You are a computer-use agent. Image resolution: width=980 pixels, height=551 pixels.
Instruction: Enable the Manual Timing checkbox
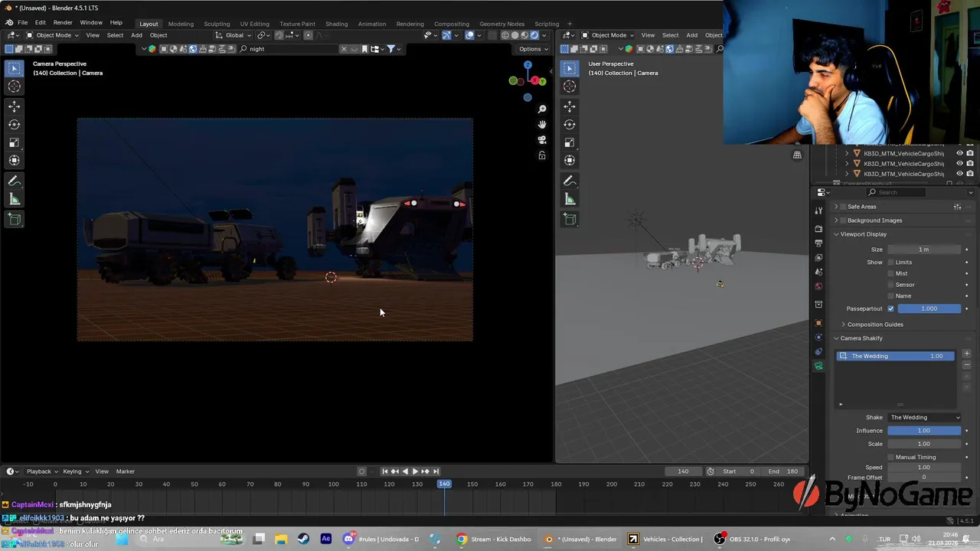[x=890, y=457]
